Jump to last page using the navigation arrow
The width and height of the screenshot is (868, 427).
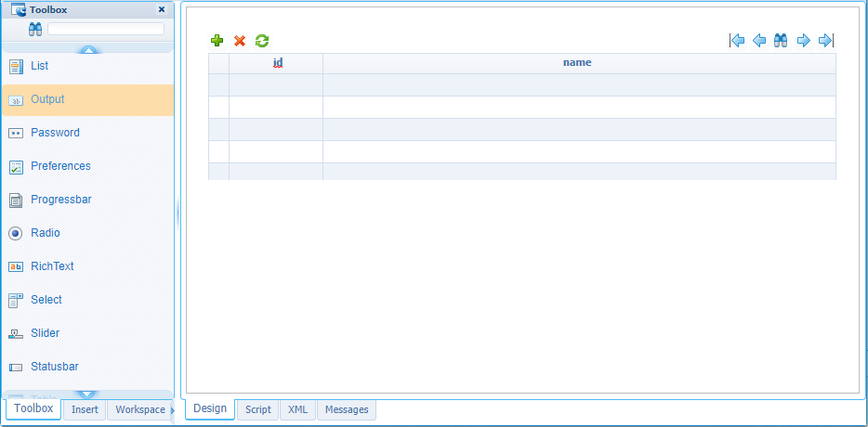pos(825,41)
